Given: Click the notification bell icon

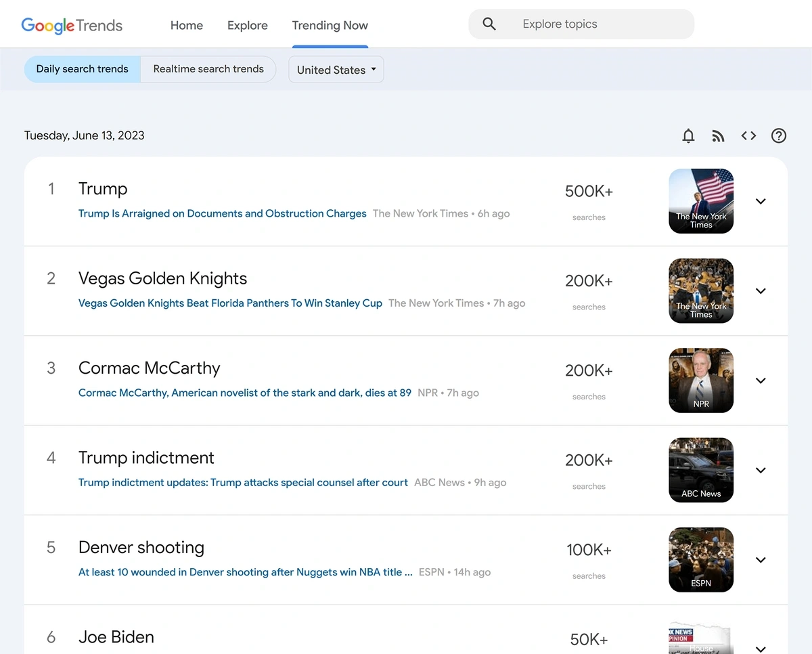Looking at the screenshot, I should 688,136.
